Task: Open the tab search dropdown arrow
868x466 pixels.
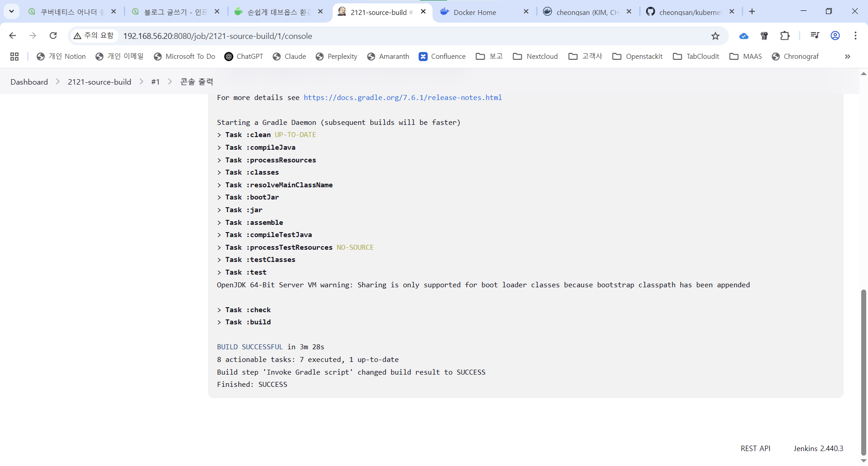Action: pyautogui.click(x=11, y=11)
